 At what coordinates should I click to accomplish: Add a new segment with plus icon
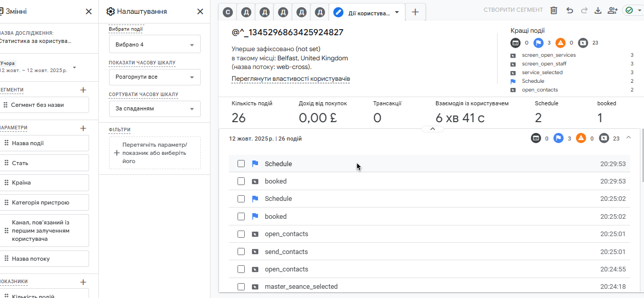(x=83, y=90)
